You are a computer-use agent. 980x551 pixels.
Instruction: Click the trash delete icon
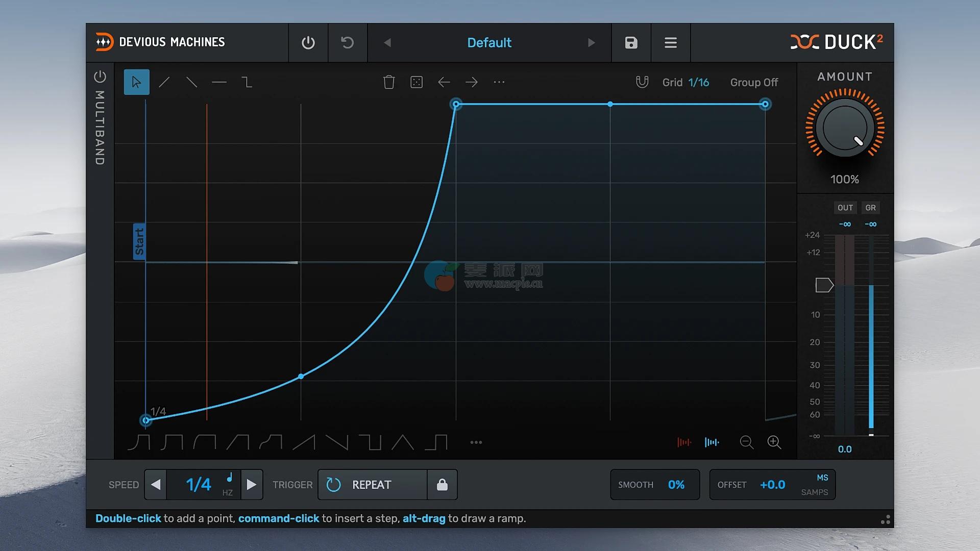point(389,82)
